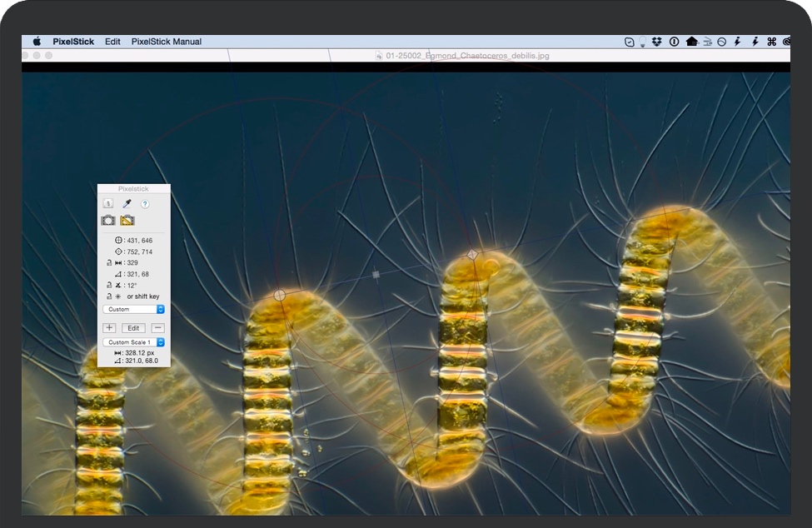Expand the Custom Scale 1 dropdown
This screenshot has height=528, width=812.
[x=133, y=342]
